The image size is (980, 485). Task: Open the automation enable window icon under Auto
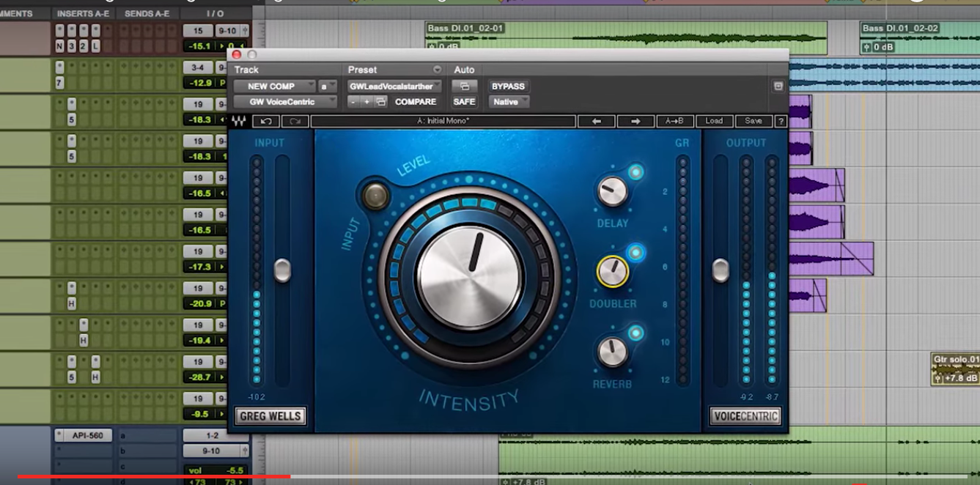coord(465,86)
